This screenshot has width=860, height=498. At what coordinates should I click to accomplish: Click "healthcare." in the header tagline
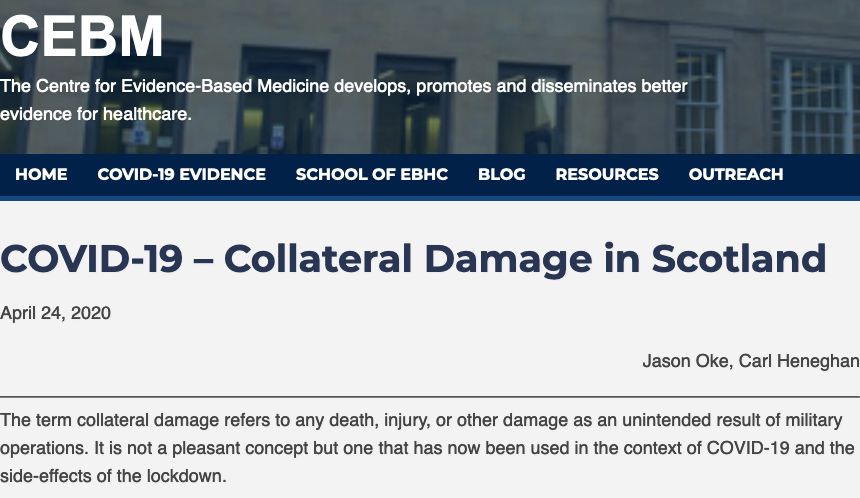click(148, 114)
